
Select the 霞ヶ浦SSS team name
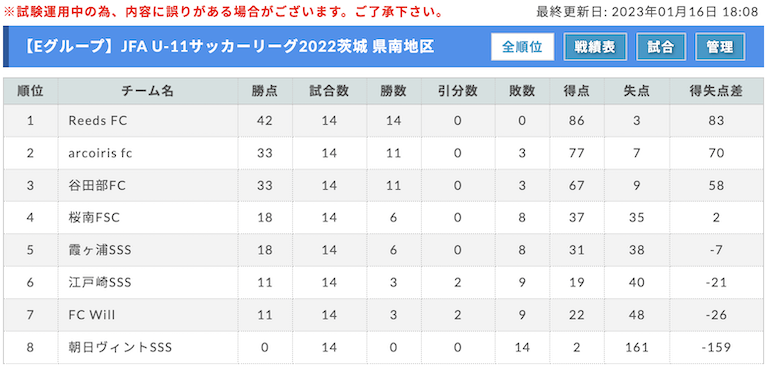click(x=100, y=250)
